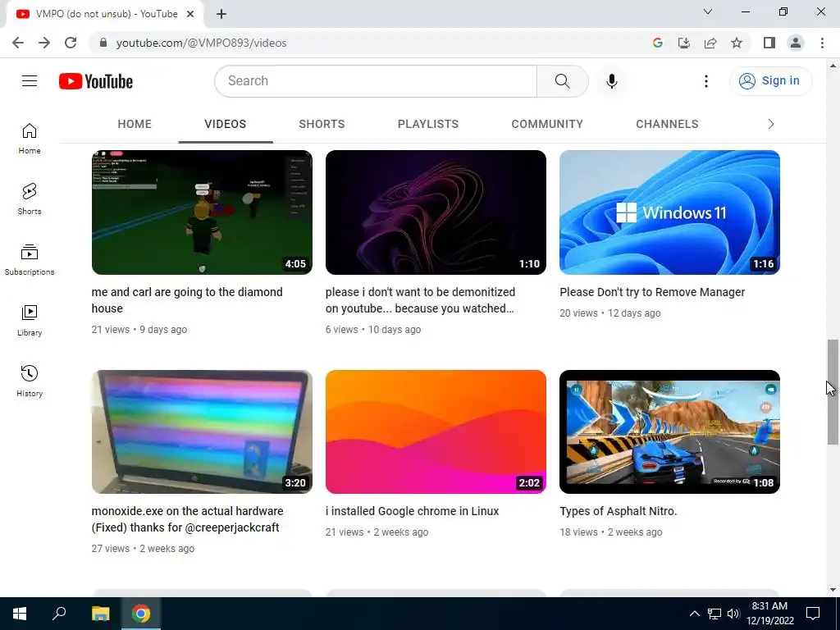Click Chrome icon in taskbar

point(141,614)
